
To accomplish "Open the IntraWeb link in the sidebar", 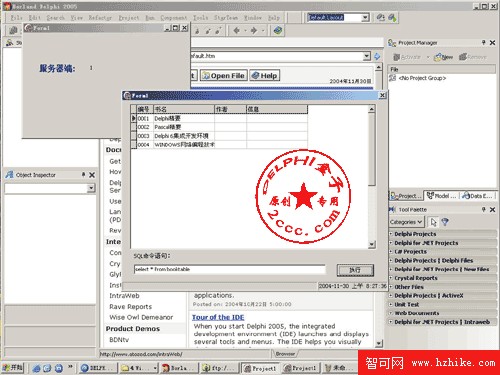I will [x=124, y=296].
